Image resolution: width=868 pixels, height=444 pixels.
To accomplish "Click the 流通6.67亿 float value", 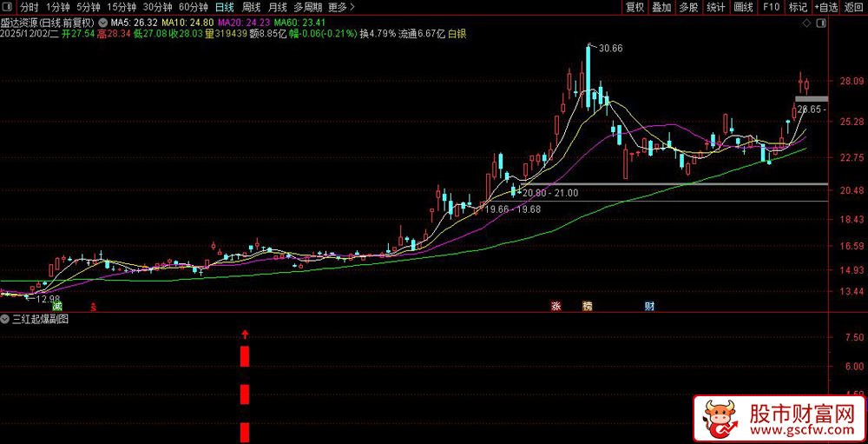I will pyautogui.click(x=422, y=34).
